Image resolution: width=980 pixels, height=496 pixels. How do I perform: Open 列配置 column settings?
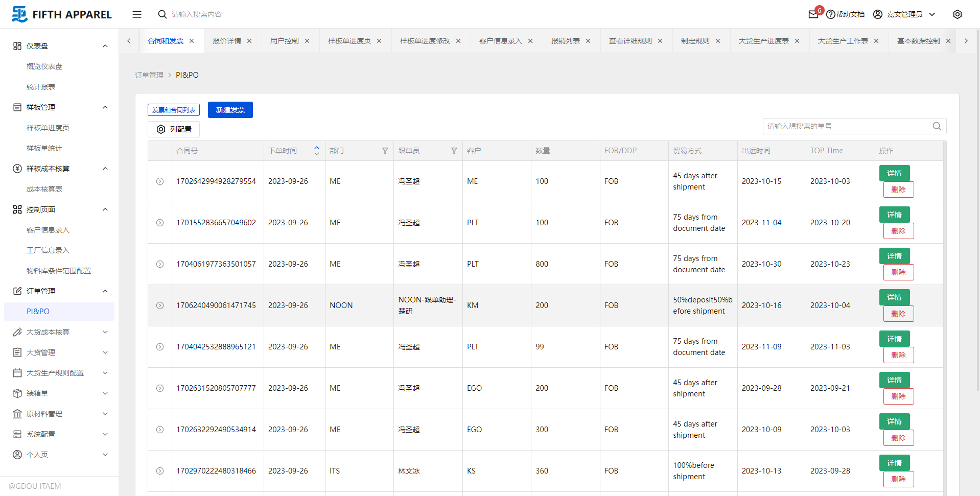click(x=174, y=129)
